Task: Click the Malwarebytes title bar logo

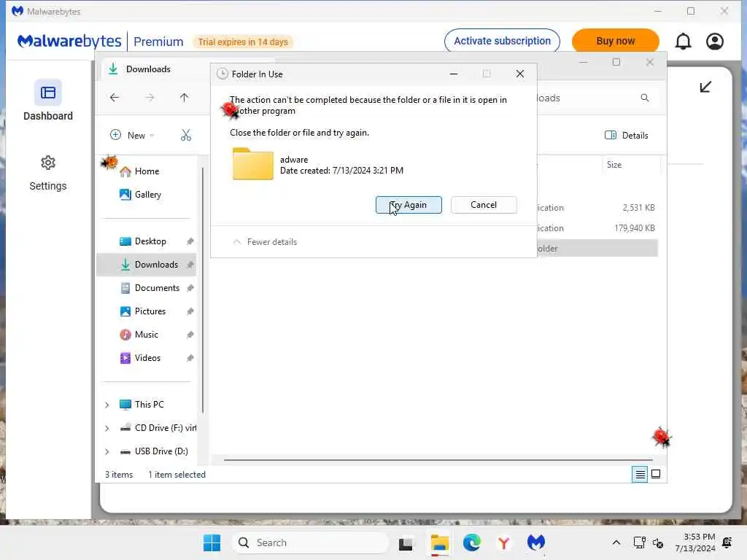Action: pos(18,11)
